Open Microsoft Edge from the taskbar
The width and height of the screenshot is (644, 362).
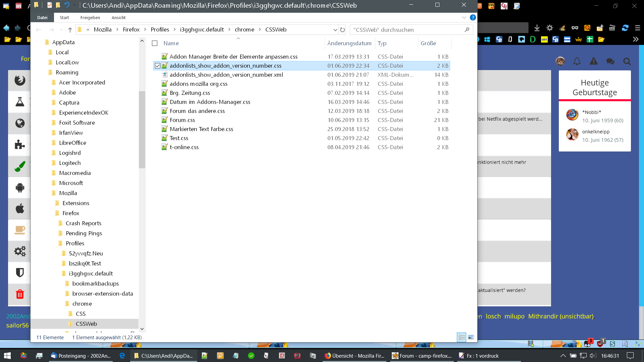tap(122, 356)
